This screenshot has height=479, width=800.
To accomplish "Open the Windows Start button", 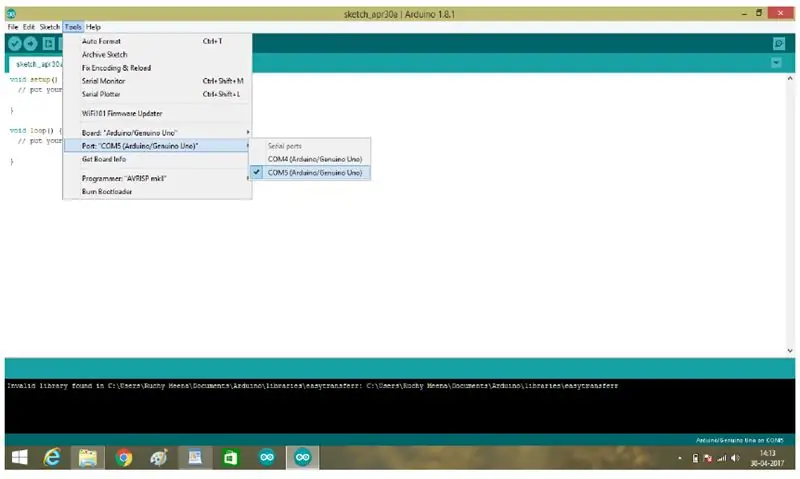I will (19, 458).
